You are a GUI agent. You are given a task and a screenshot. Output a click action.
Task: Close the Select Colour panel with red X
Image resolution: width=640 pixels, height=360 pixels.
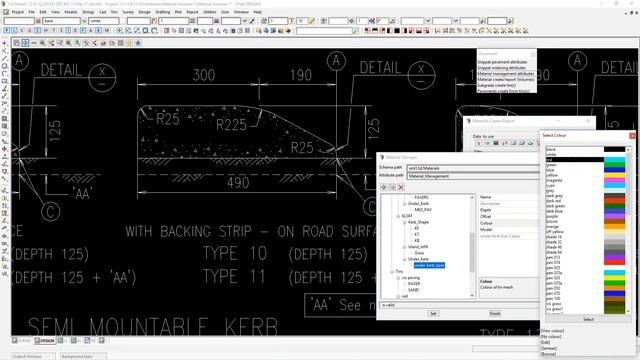pos(632,136)
